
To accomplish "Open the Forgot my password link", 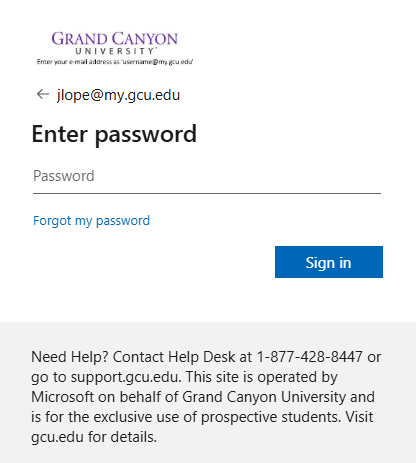I will click(x=91, y=221).
